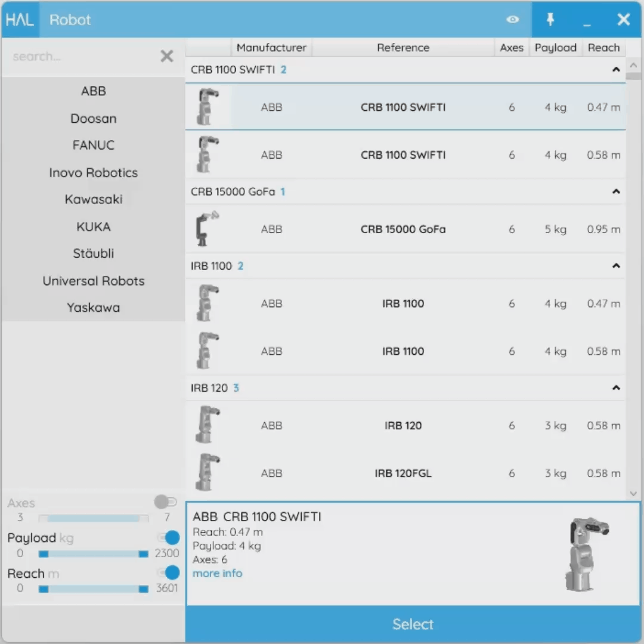This screenshot has width=644, height=644.
Task: Click the robot preview image in details panel
Action: (587, 554)
